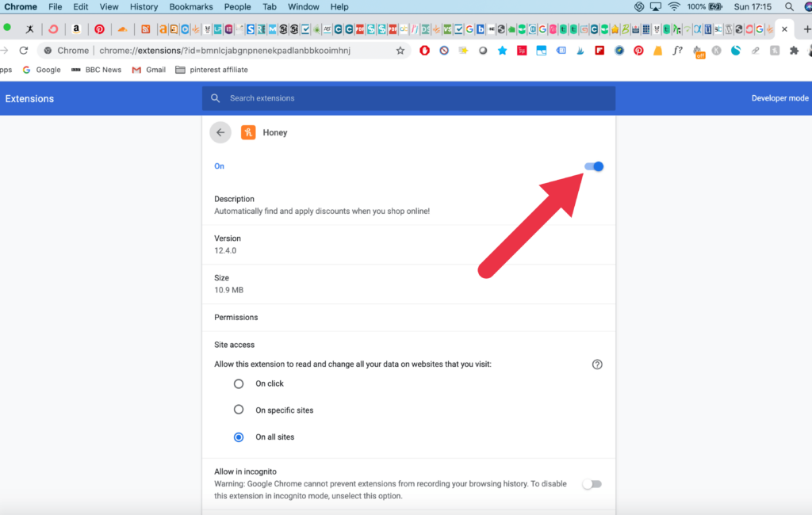Click the grey Honey icon in toolbar
The height and width of the screenshot is (515, 812).
pyautogui.click(x=775, y=51)
